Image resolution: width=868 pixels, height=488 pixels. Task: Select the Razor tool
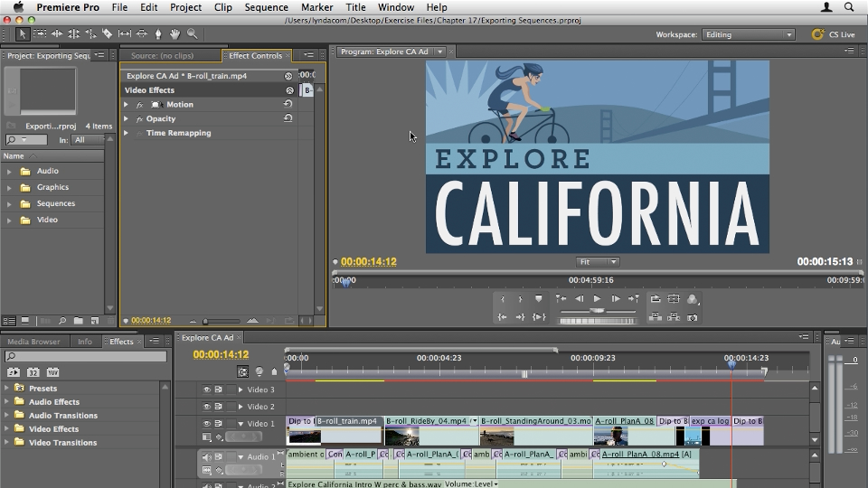point(107,33)
